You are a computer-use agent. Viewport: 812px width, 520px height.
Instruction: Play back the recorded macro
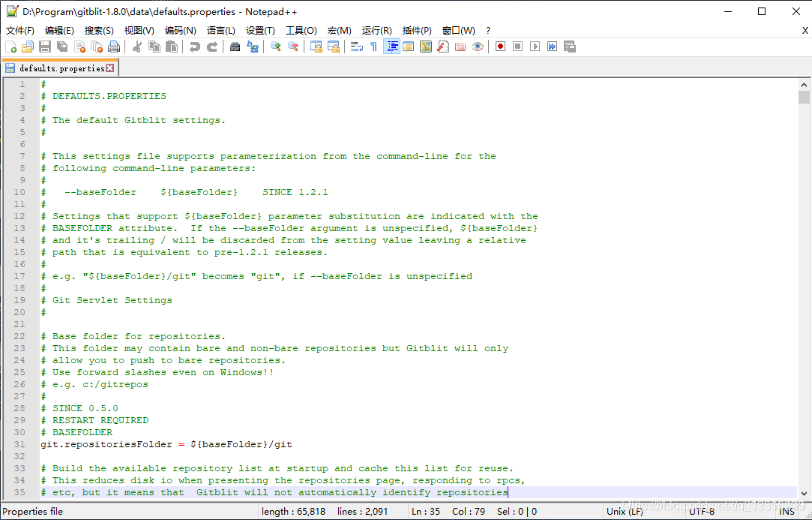click(x=535, y=47)
